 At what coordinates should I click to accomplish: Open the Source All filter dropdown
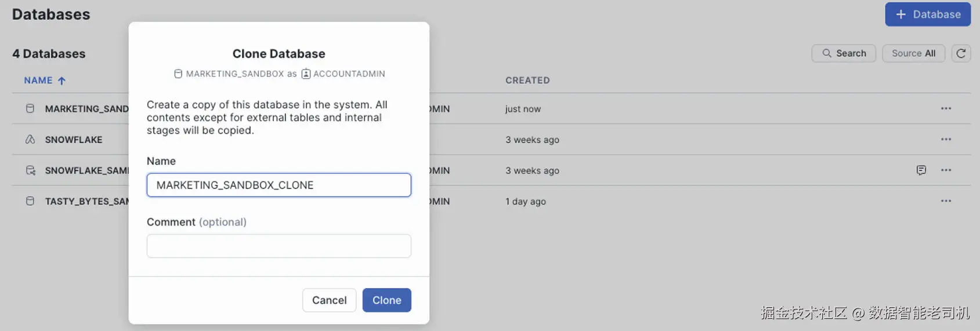pyautogui.click(x=913, y=53)
